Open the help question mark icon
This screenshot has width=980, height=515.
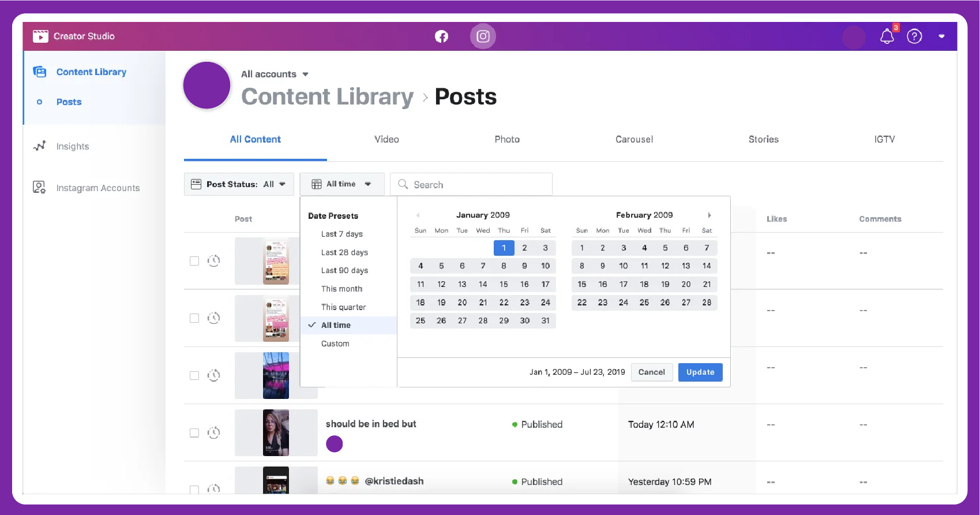(914, 36)
